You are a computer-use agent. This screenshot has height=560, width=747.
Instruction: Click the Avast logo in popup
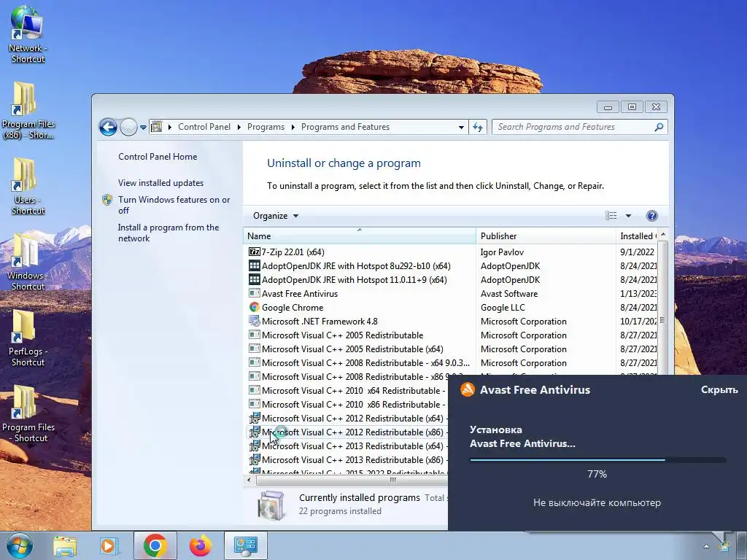468,389
